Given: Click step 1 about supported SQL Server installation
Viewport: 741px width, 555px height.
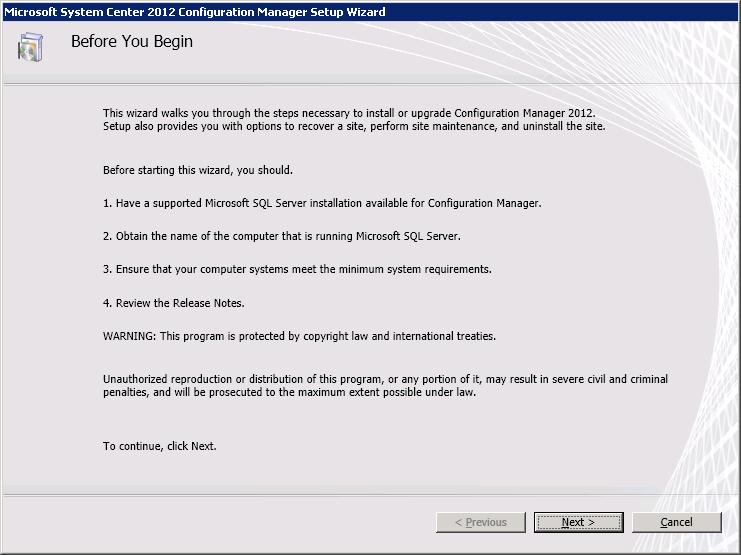Looking at the screenshot, I should point(322,203).
